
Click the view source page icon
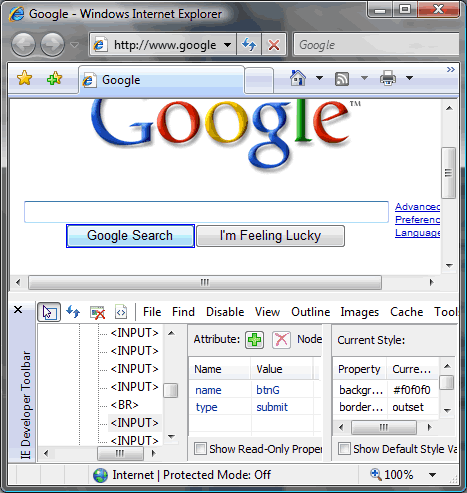coord(121,312)
